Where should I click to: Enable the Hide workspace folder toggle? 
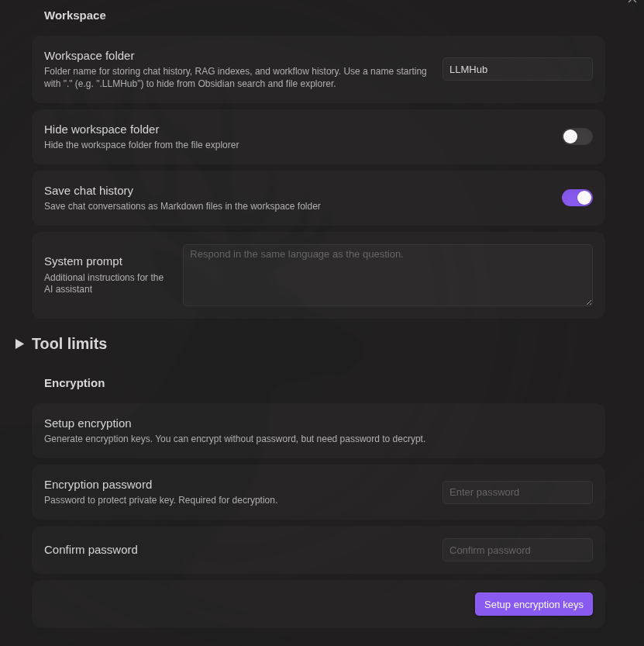(x=577, y=136)
